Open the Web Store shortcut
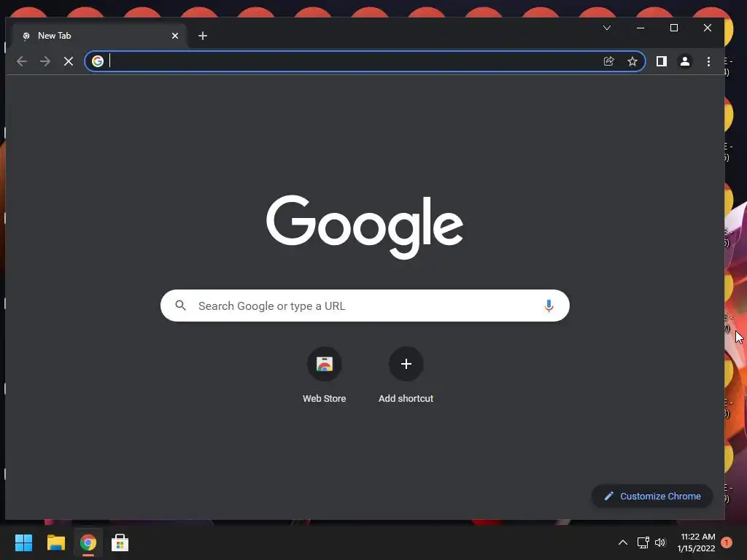This screenshot has height=560, width=747. (325, 376)
